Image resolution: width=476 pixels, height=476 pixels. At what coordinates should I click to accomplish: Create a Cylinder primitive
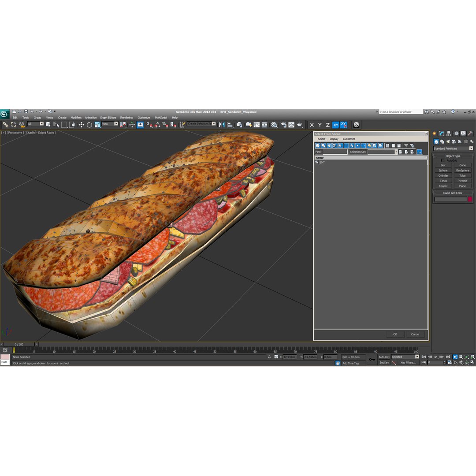[x=443, y=176]
